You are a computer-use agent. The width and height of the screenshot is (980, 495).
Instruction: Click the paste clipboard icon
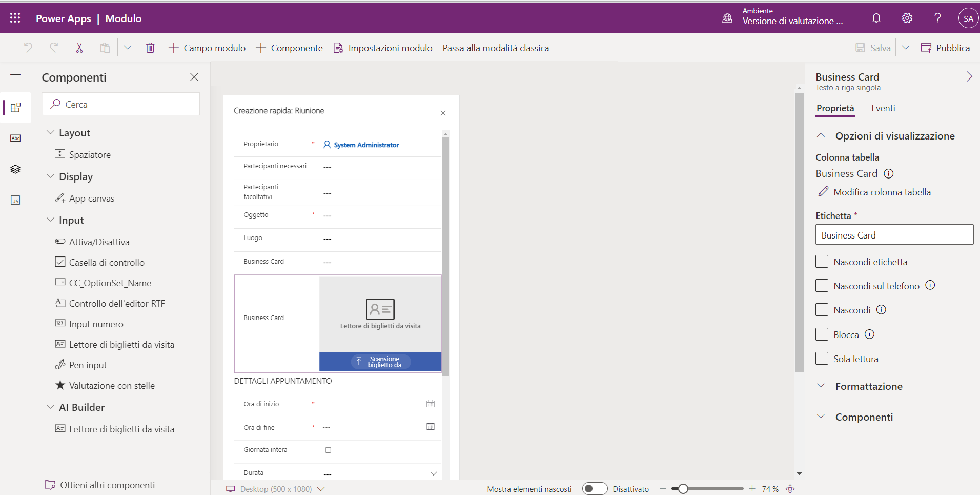click(x=105, y=48)
